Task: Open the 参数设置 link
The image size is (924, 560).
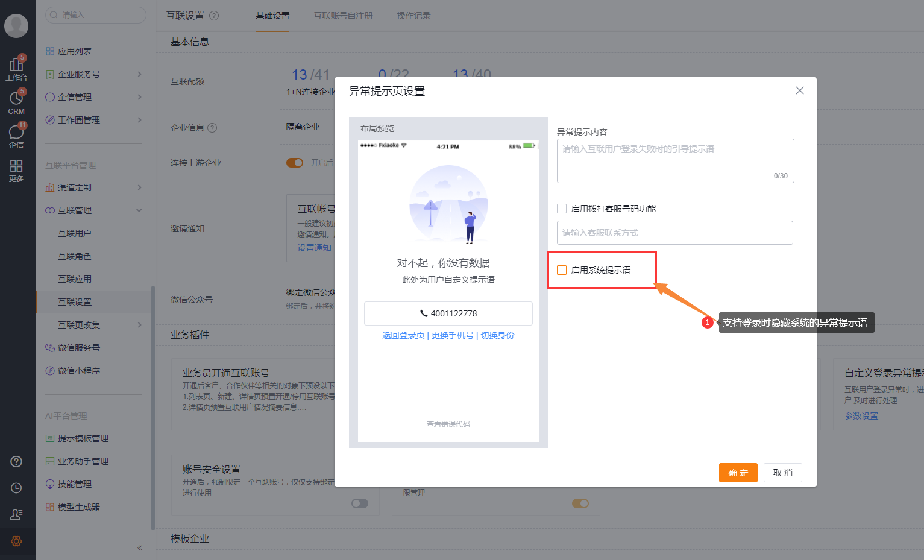Action: [861, 415]
